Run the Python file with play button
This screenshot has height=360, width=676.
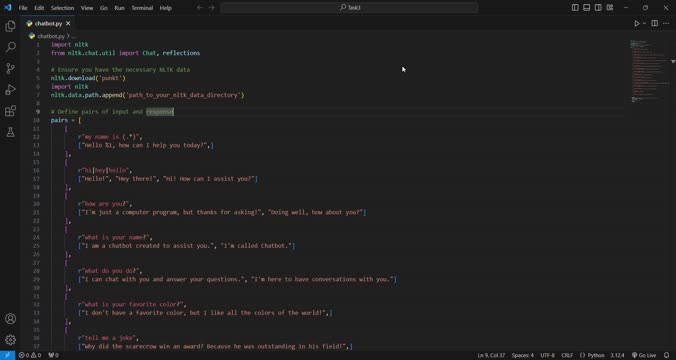tap(636, 23)
